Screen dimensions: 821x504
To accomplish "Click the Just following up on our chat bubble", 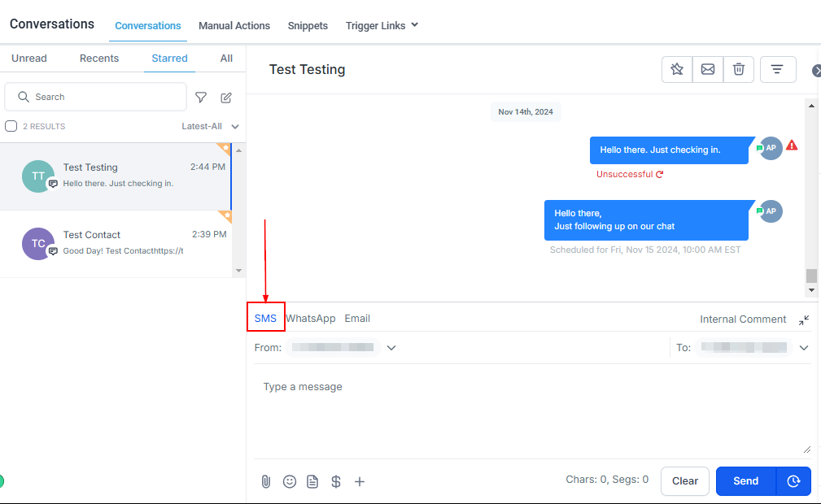I will [x=647, y=219].
